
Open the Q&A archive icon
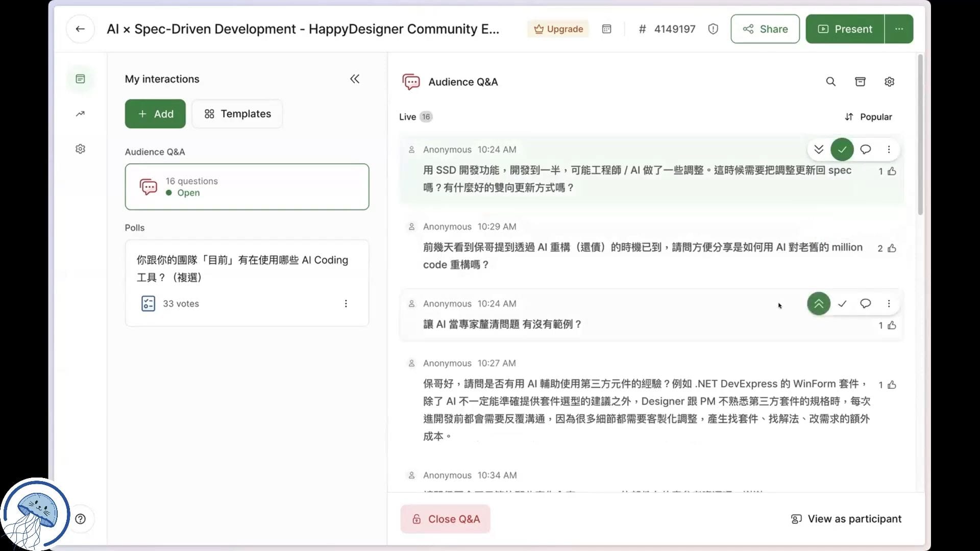(x=860, y=82)
